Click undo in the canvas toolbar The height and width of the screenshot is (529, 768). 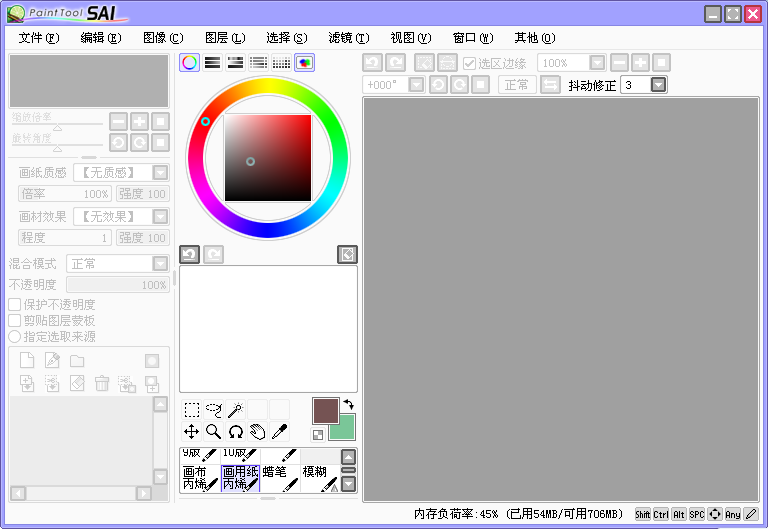pyautogui.click(x=372, y=63)
